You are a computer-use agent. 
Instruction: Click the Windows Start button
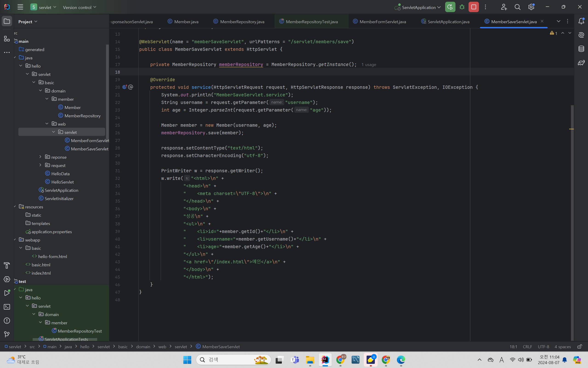tap(187, 360)
